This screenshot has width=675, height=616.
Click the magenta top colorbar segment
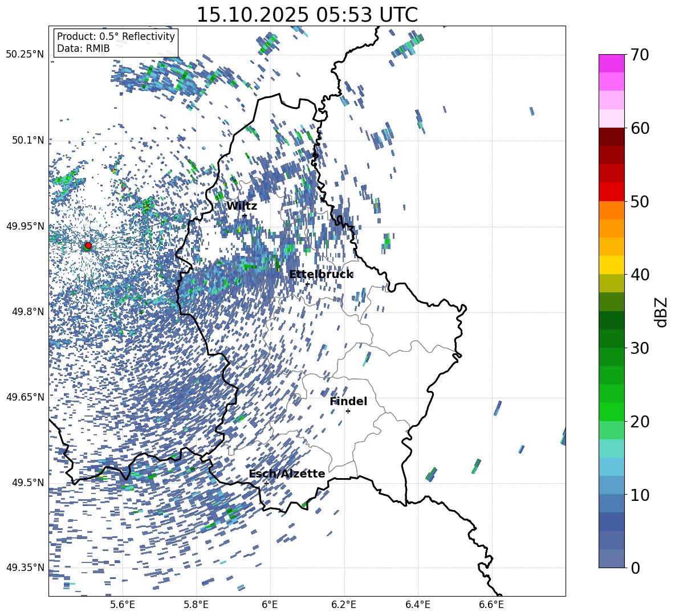611,64
